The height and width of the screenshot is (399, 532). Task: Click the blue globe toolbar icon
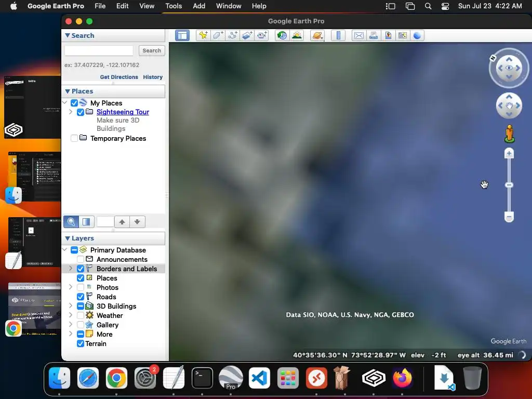(x=417, y=35)
